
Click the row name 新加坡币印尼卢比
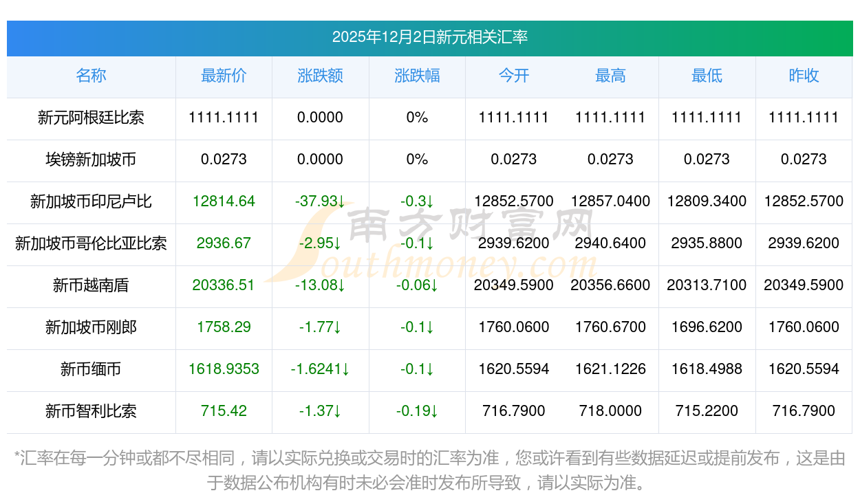[91, 201]
